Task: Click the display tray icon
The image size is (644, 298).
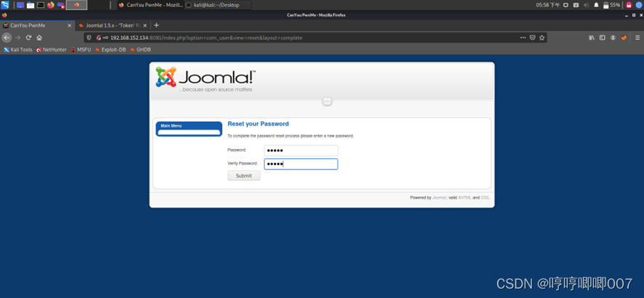Action: (565, 5)
